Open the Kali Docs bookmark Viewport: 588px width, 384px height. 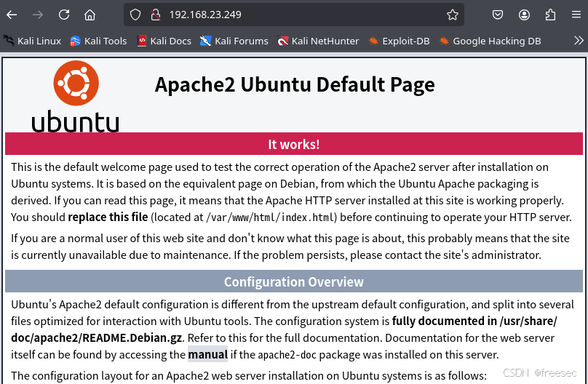164,41
